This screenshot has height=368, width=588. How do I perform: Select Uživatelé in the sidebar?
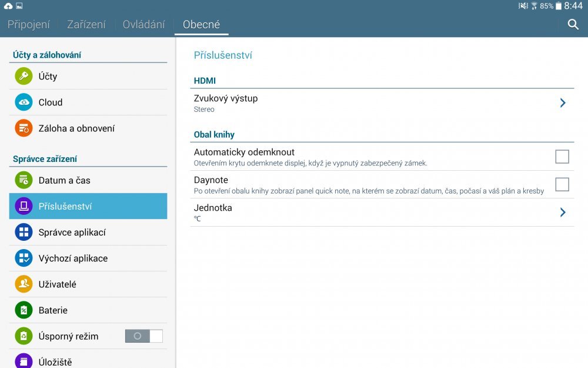pyautogui.click(x=24, y=284)
